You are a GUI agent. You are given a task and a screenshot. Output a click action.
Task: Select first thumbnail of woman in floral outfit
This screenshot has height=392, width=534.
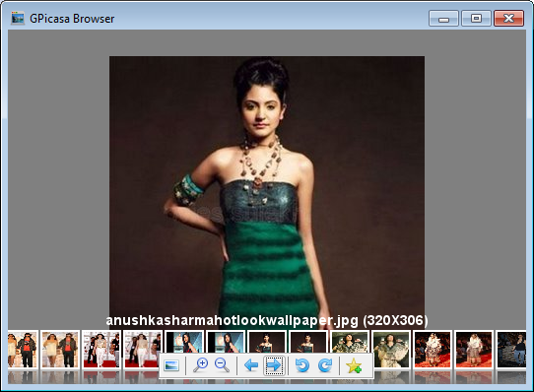click(x=350, y=343)
